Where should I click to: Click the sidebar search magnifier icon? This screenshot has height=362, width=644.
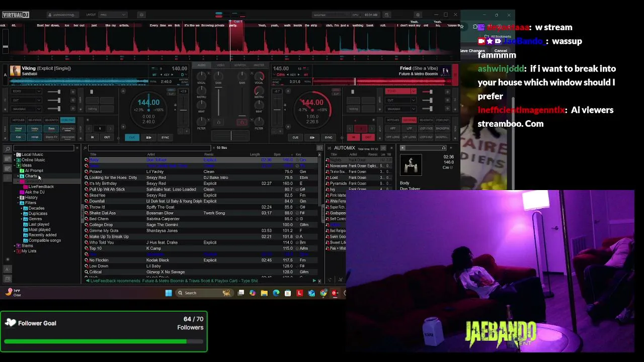click(8, 149)
